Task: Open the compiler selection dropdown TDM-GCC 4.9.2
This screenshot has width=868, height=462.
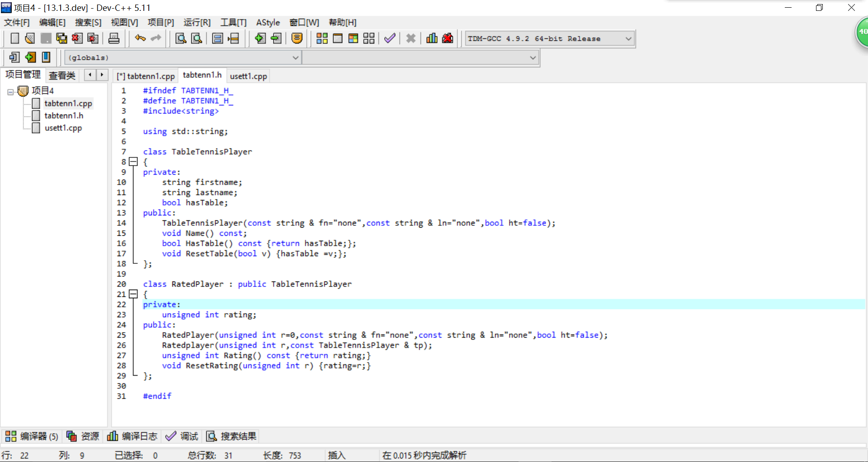Action: (x=550, y=38)
